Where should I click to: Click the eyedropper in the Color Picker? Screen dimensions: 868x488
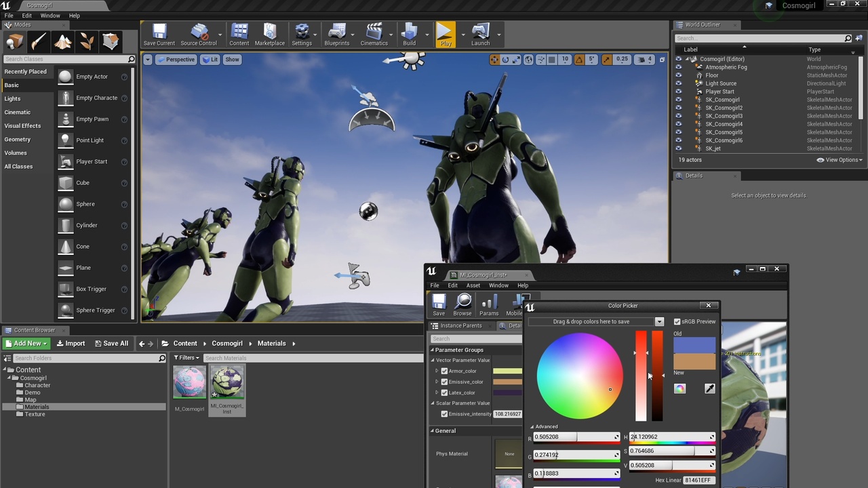click(x=709, y=388)
